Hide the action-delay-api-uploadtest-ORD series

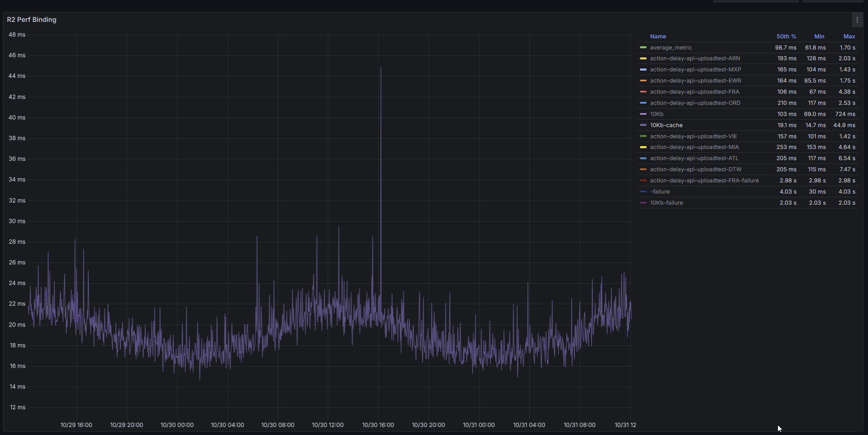tap(695, 103)
